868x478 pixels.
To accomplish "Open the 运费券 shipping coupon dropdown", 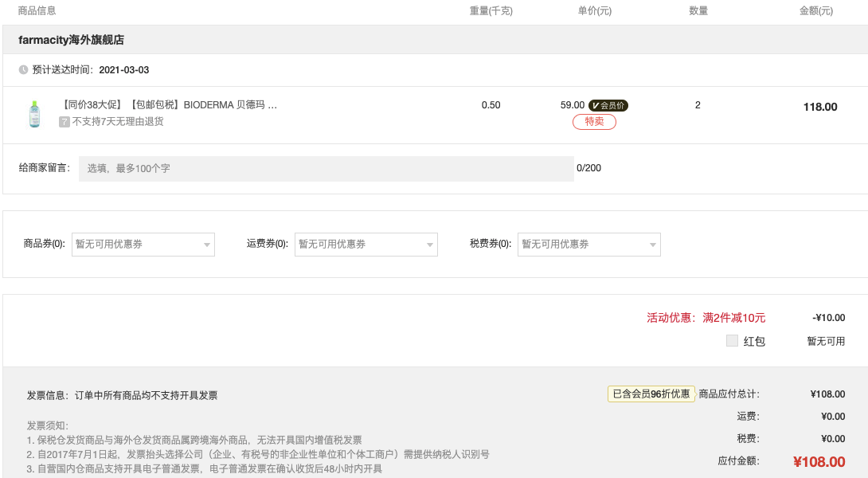I will (x=366, y=245).
